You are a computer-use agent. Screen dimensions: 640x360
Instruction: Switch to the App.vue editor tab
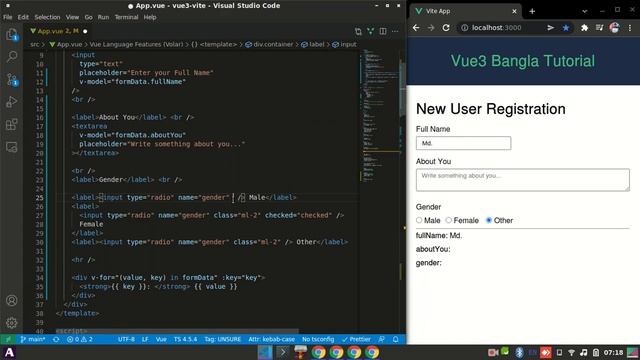pos(58,31)
